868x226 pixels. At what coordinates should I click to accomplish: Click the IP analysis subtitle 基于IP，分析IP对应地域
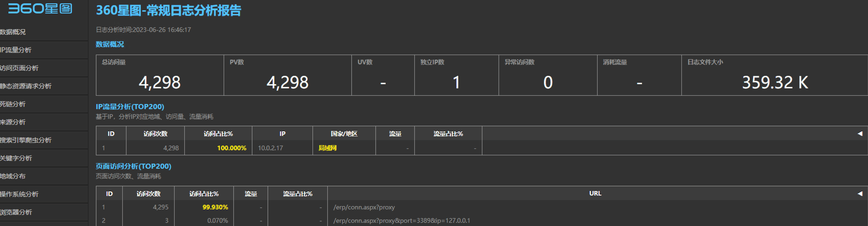click(155, 117)
